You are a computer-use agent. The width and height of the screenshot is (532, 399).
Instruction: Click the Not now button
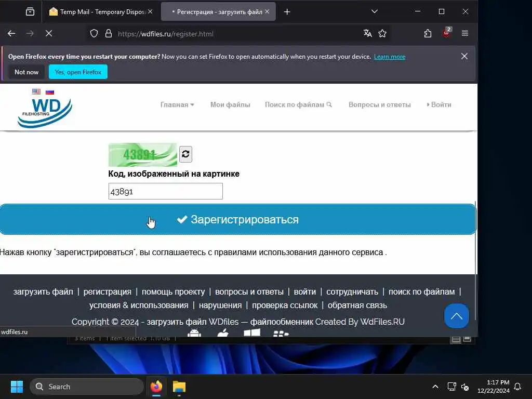click(26, 72)
